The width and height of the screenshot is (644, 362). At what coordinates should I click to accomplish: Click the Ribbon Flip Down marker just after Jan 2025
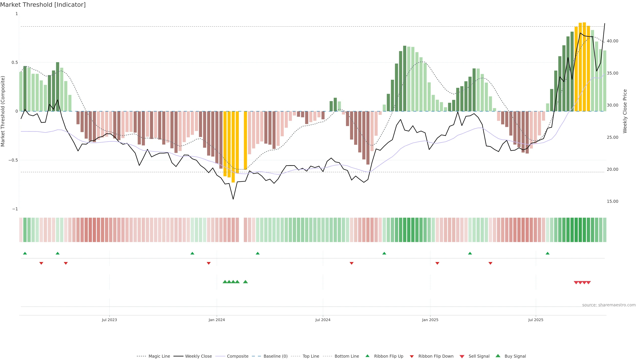[x=437, y=263]
